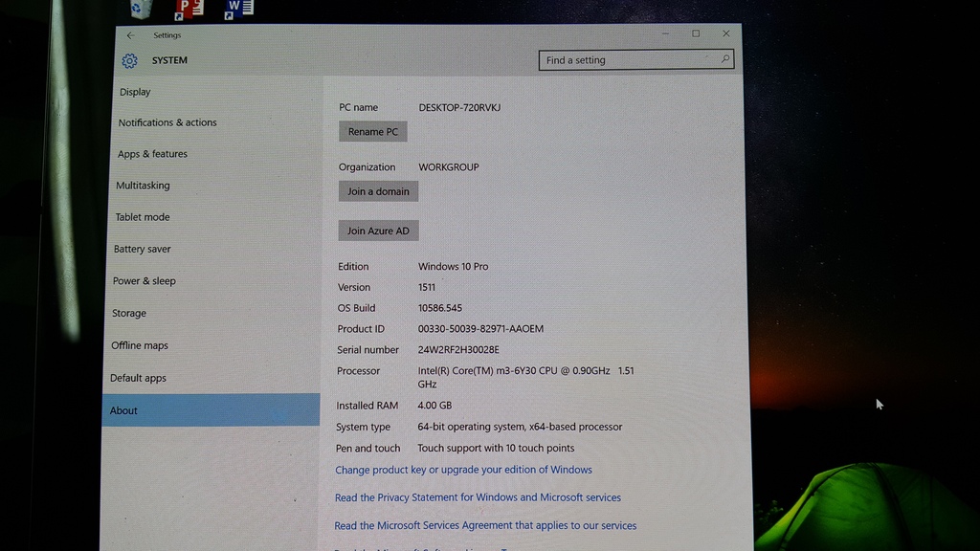Open the Change product key link
Screen dimensions: 980x551
(463, 470)
